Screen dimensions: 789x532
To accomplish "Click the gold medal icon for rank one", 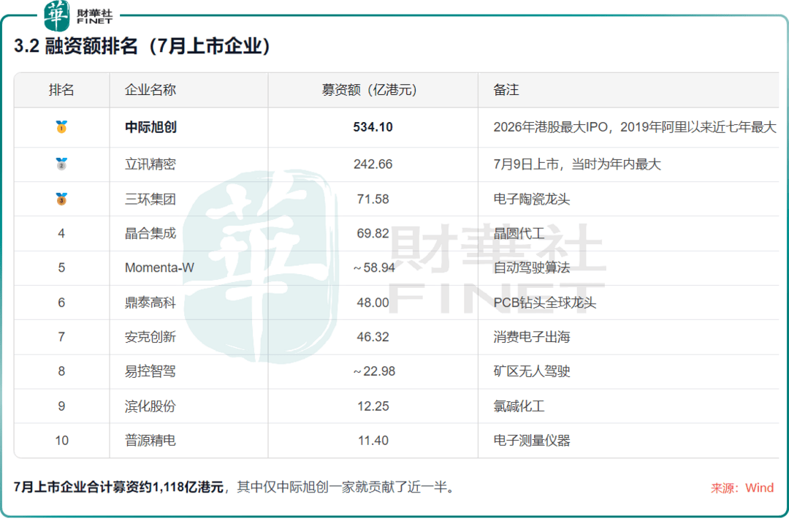I will click(x=61, y=126).
